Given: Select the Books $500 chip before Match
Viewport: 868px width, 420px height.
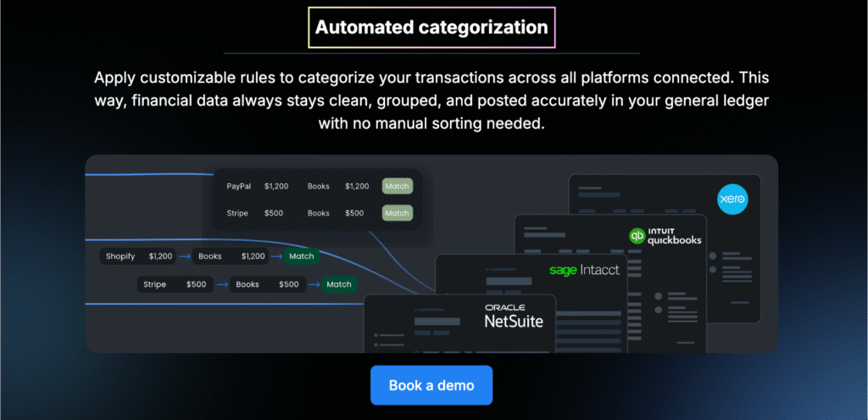Looking at the screenshot, I should pos(267,285).
